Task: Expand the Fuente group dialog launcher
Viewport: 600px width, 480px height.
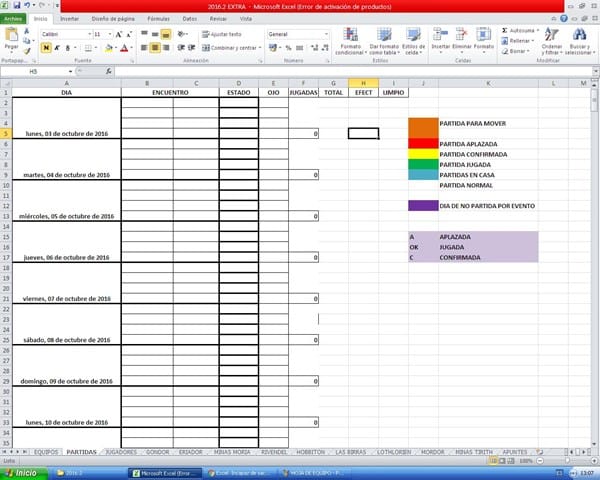Action: click(132, 61)
